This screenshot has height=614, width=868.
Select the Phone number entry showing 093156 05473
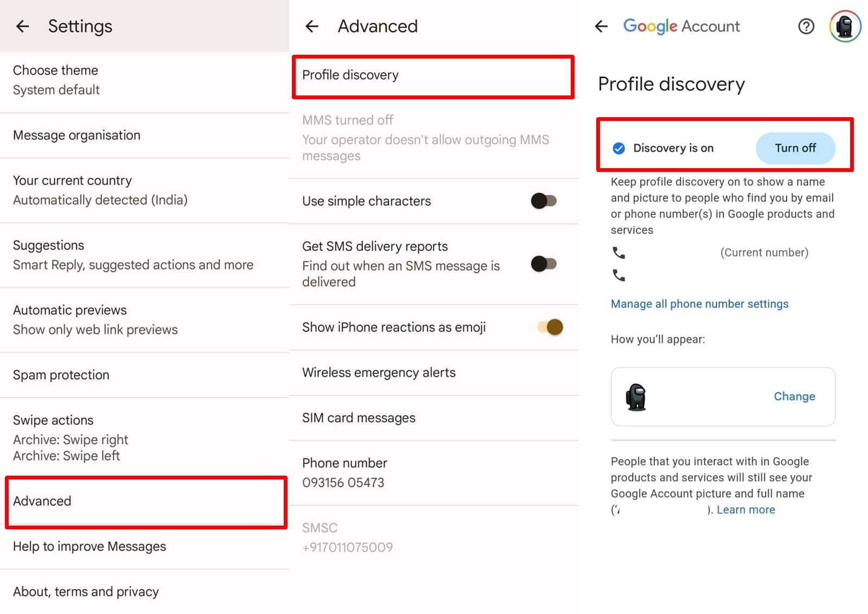pyautogui.click(x=344, y=472)
